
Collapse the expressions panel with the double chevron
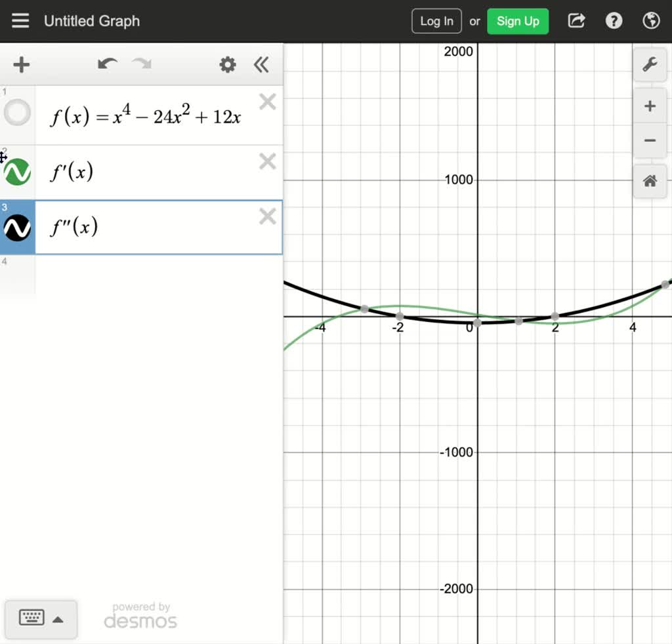click(x=261, y=65)
